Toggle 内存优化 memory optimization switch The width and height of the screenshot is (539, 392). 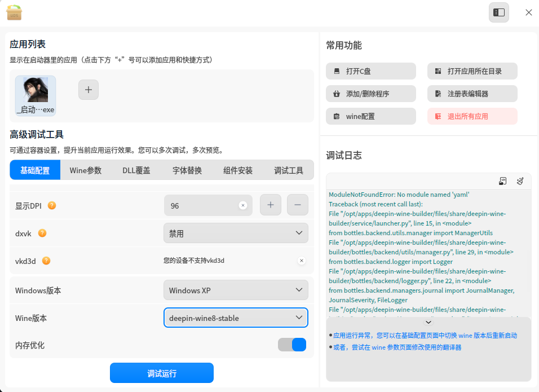pyautogui.click(x=292, y=345)
